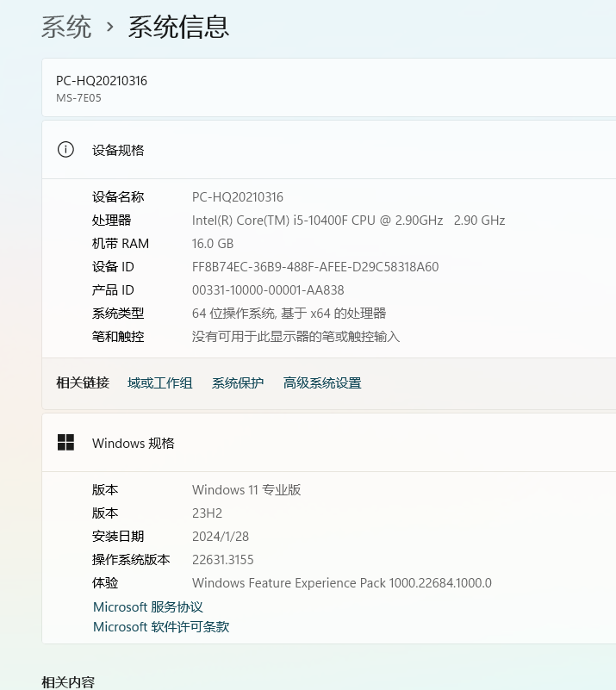Click the 设备规格 info icon

coord(65,150)
